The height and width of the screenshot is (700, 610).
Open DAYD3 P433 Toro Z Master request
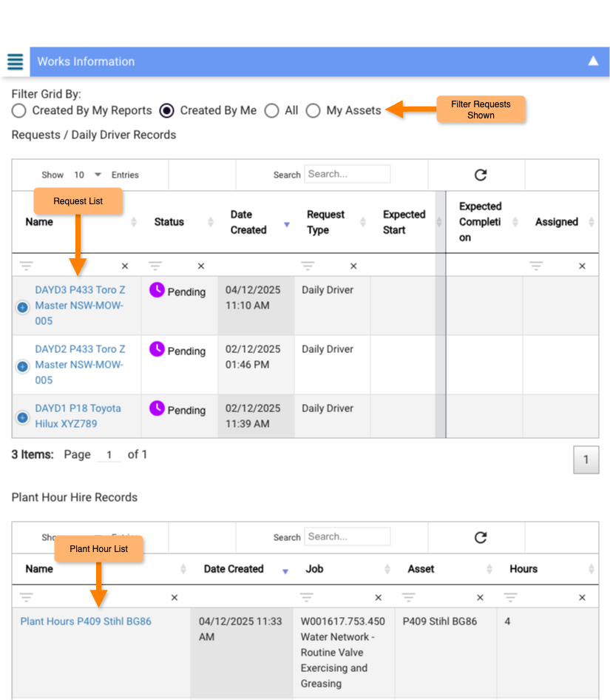click(x=81, y=306)
